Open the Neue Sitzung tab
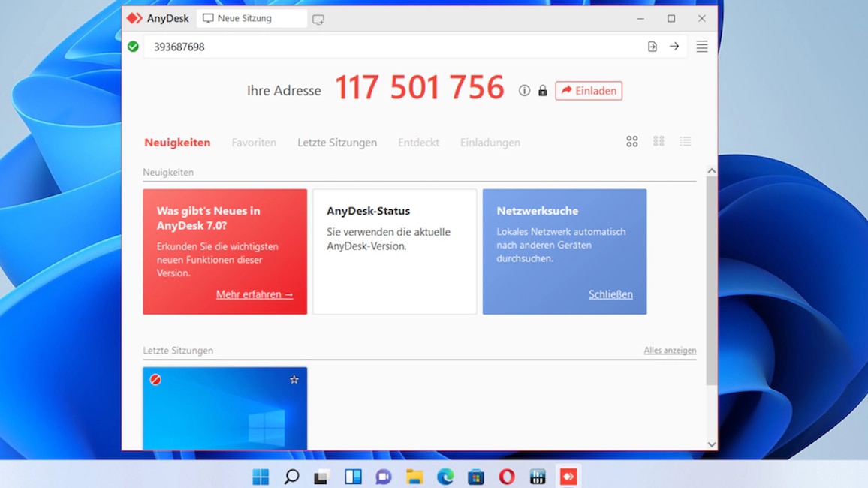Screen dimensions: 868x488 tap(252, 18)
